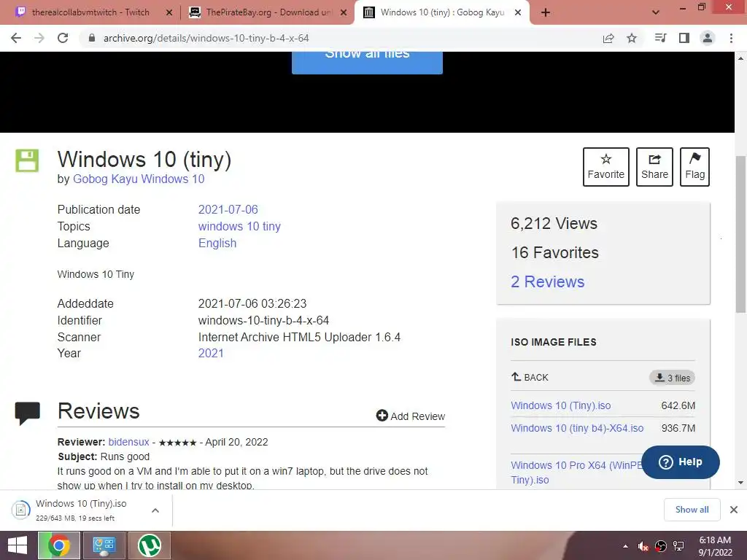This screenshot has width=747, height=560.
Task: Click the taskbar clock showing 6:18 AM
Action: click(715, 546)
